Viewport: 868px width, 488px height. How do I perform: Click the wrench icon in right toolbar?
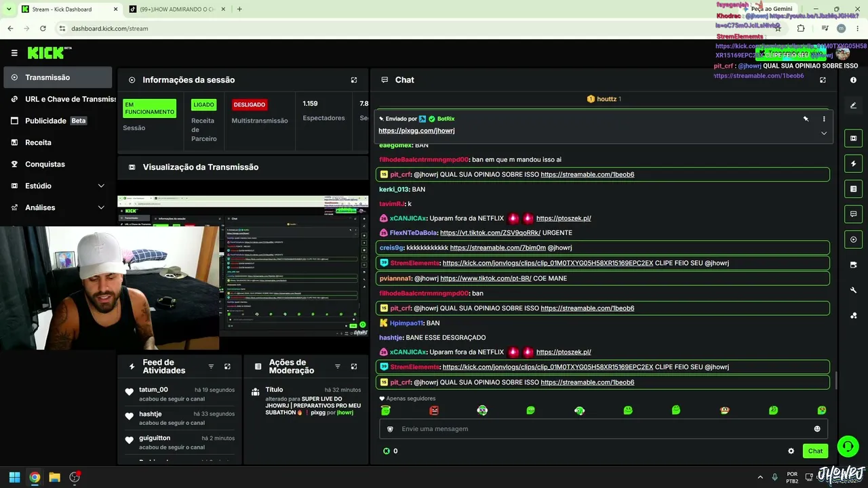853,290
